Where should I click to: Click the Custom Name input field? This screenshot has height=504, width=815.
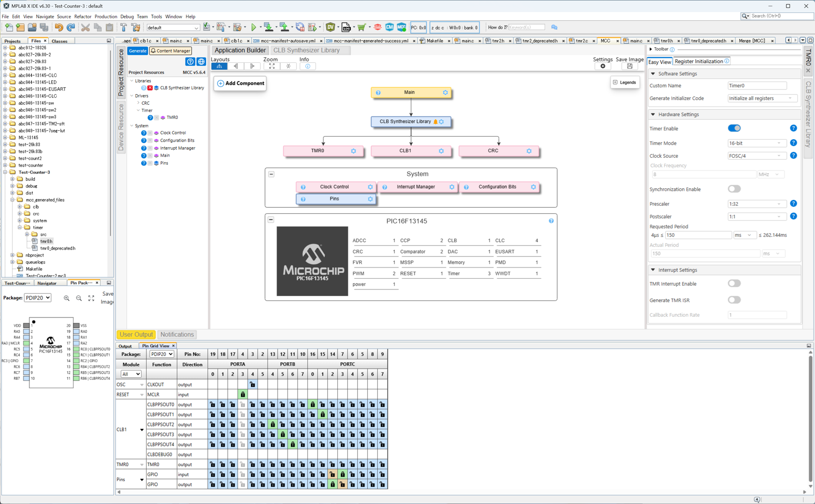pos(757,86)
